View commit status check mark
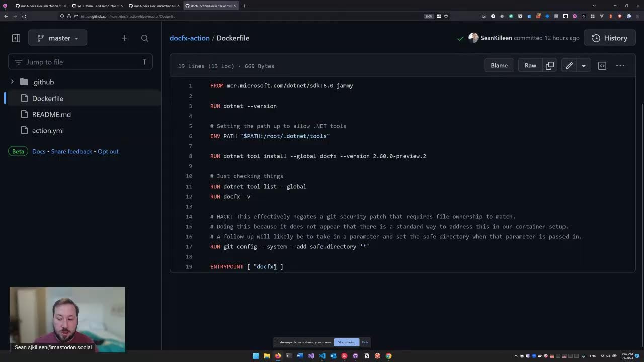Screen dimensions: 644x362 460,38
